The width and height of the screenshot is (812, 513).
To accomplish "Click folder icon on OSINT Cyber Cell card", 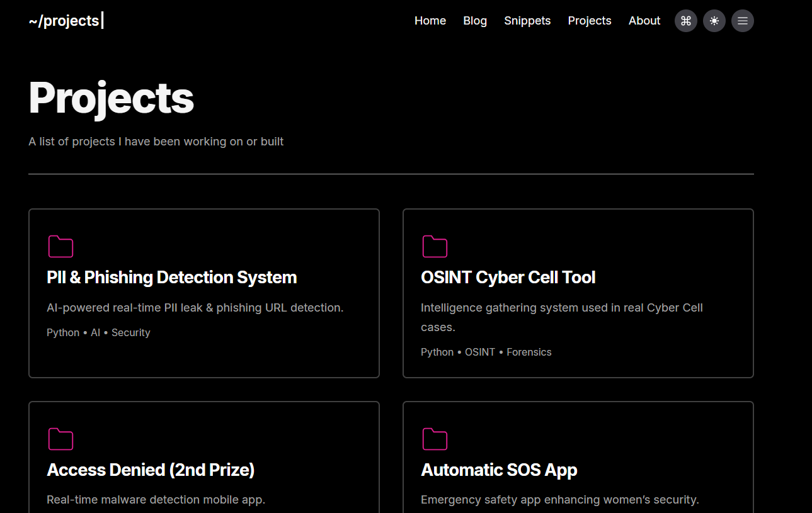I will [435, 246].
